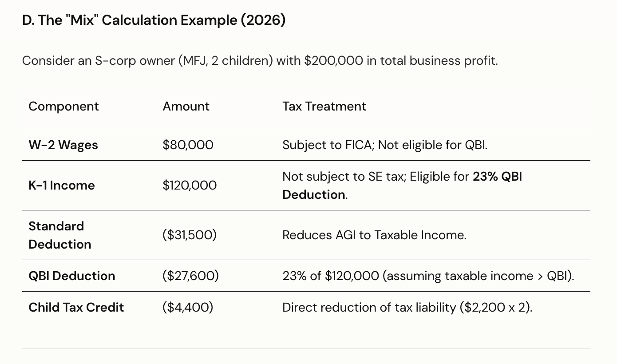Click the Reduces AGI to Taxable Income text
The image size is (617, 364).
tap(374, 235)
